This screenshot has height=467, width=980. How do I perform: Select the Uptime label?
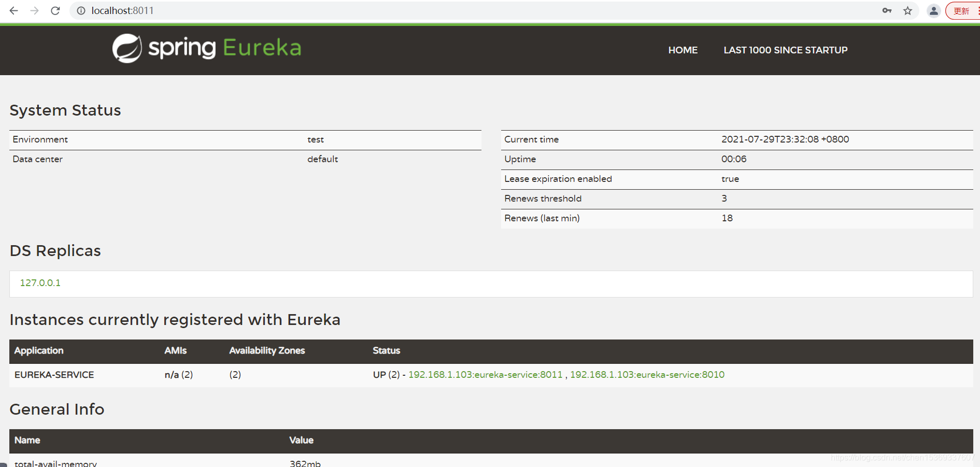pos(520,159)
